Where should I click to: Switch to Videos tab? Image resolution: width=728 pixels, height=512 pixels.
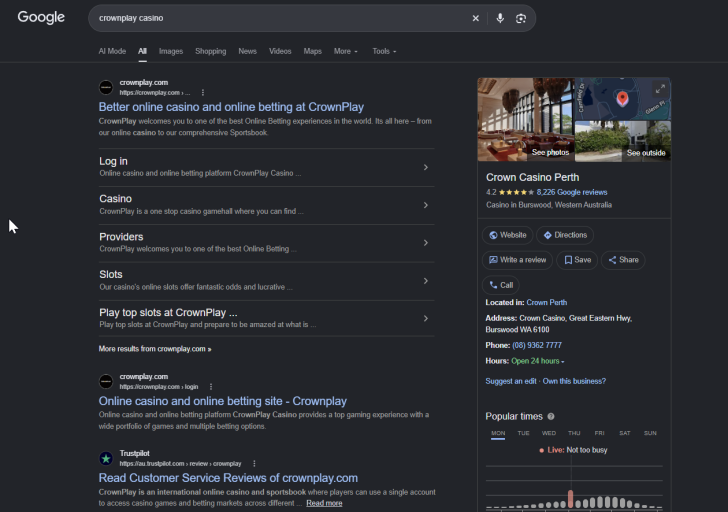(280, 51)
